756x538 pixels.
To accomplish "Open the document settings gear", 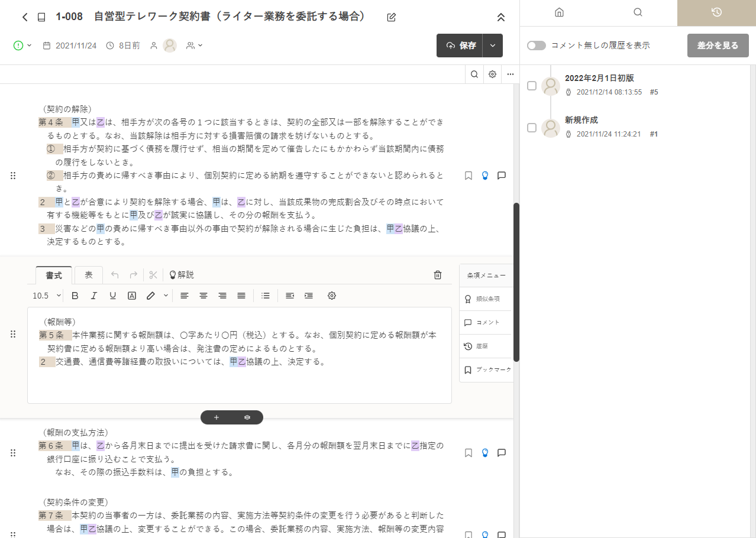I will click(492, 74).
